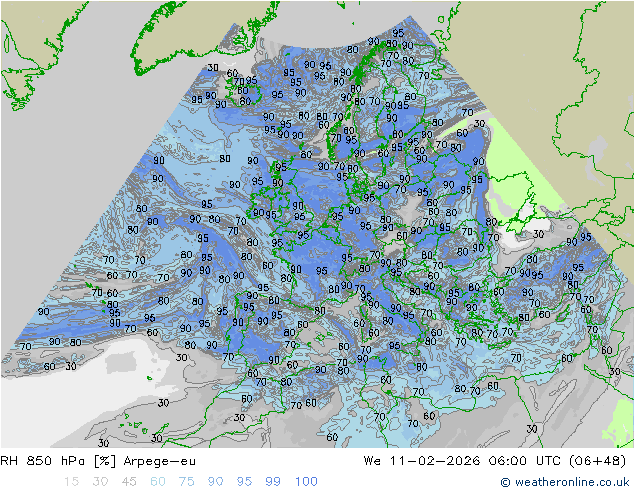This screenshot has height=490, width=634.
Task: Click the weatheronline.co.uk copyright text
Action: click(x=565, y=482)
